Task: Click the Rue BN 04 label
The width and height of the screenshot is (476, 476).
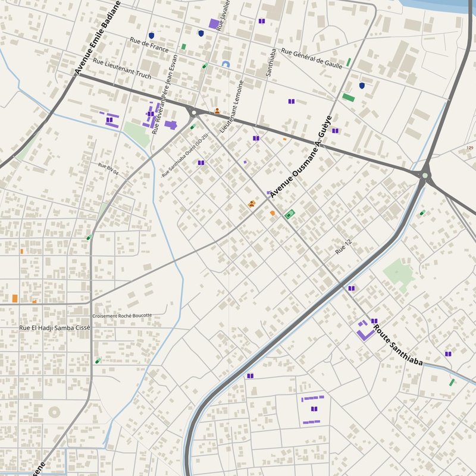Action: pos(108,169)
